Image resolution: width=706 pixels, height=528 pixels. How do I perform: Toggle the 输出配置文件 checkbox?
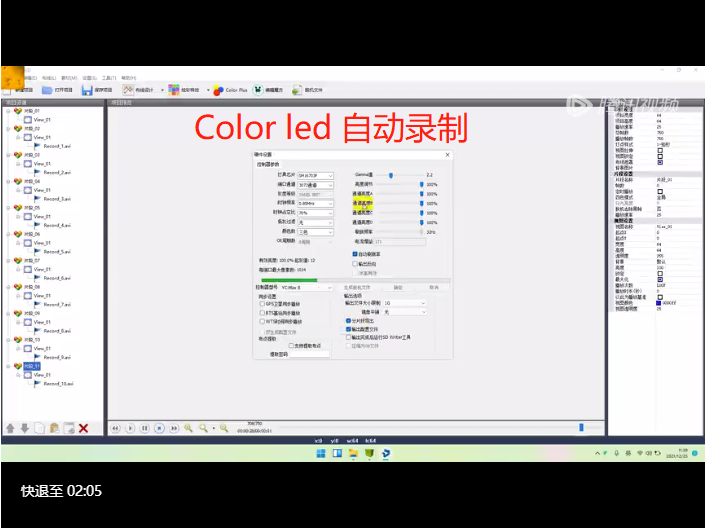click(348, 329)
